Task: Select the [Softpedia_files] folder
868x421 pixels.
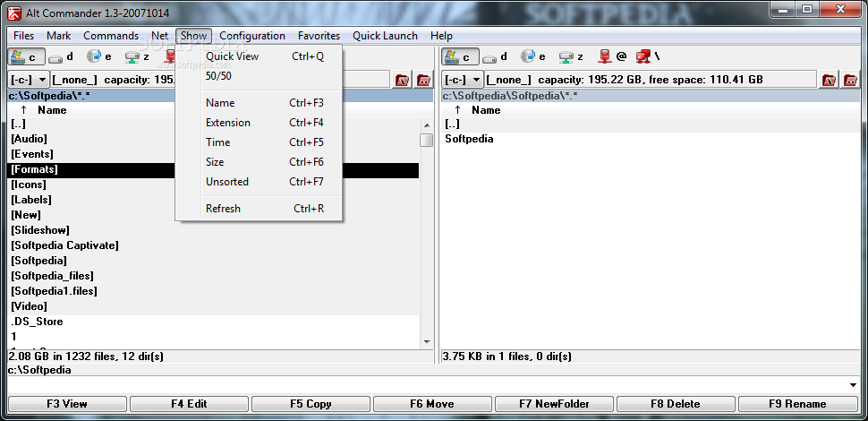Action: [x=213, y=276]
